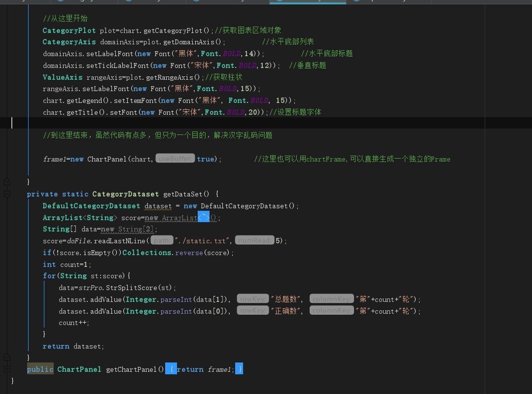The height and width of the screenshot is (394, 532).
Task: Expand folded opening brace before return frame1
Action: [171, 369]
